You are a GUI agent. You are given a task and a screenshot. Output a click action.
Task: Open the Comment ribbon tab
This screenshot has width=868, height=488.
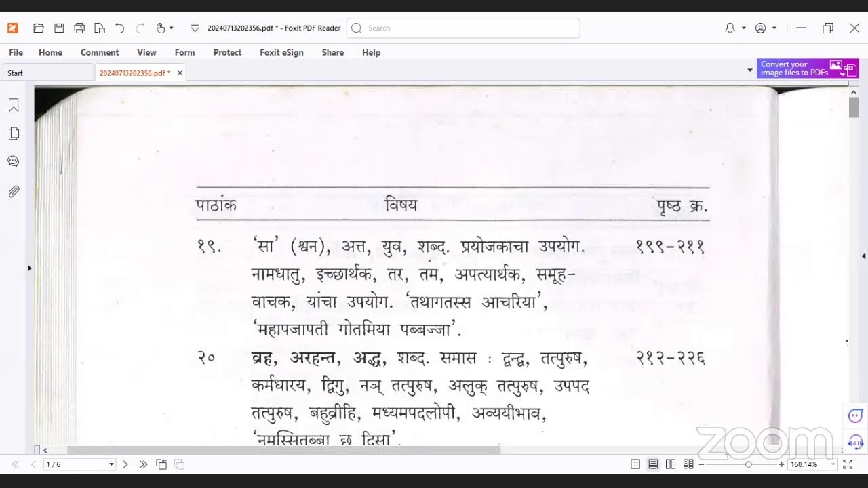(x=100, y=52)
